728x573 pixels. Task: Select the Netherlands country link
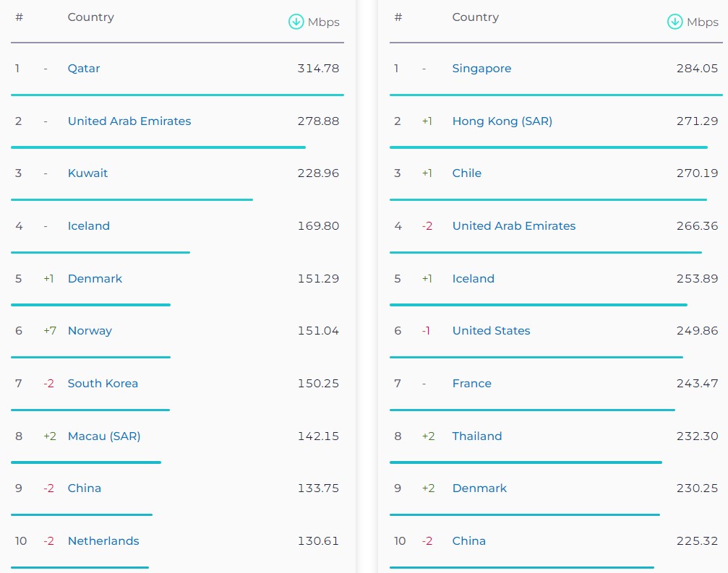[103, 541]
